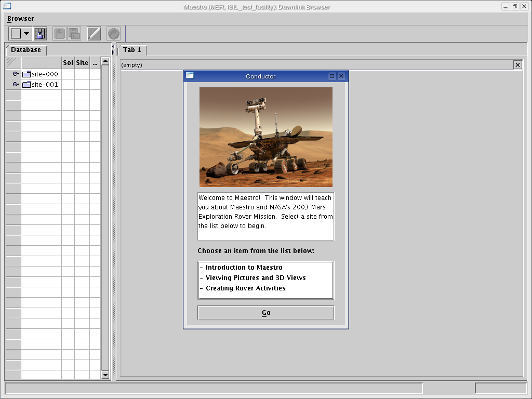The height and width of the screenshot is (399, 532).
Task: Click the Conductor window system menu icon
Action: click(190, 76)
